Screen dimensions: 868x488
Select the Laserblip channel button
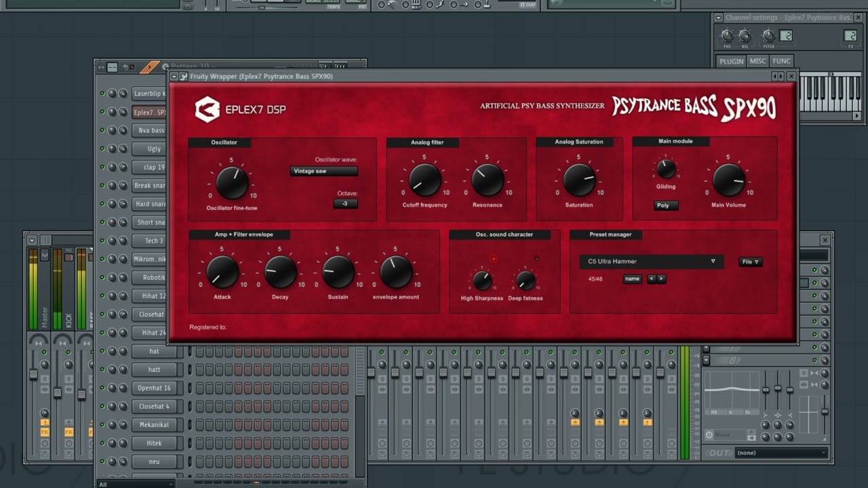149,94
